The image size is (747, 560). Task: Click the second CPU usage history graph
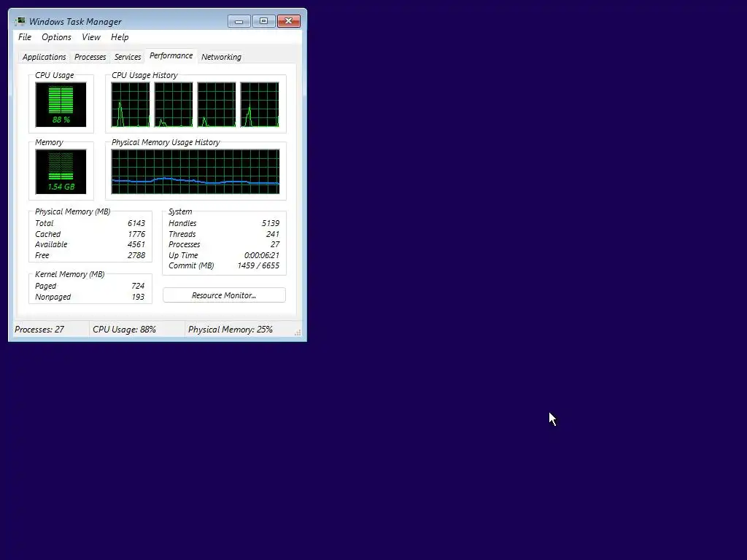(x=174, y=105)
